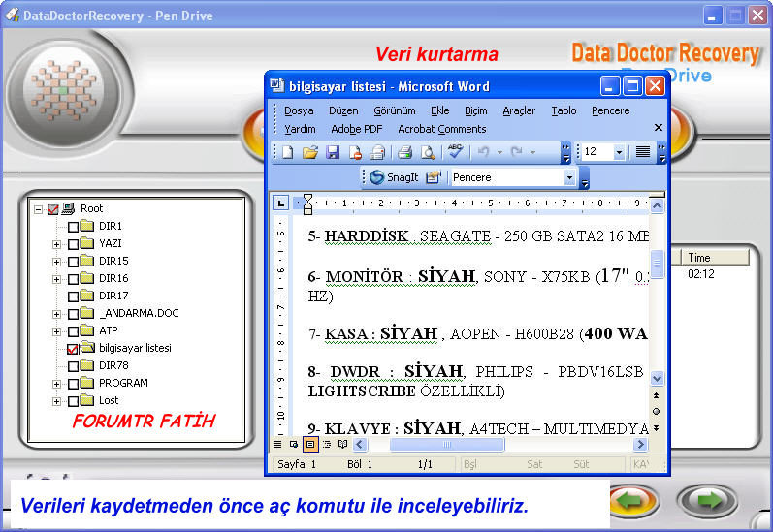Grab the vertical scrollbar thumb in Word

click(x=657, y=264)
